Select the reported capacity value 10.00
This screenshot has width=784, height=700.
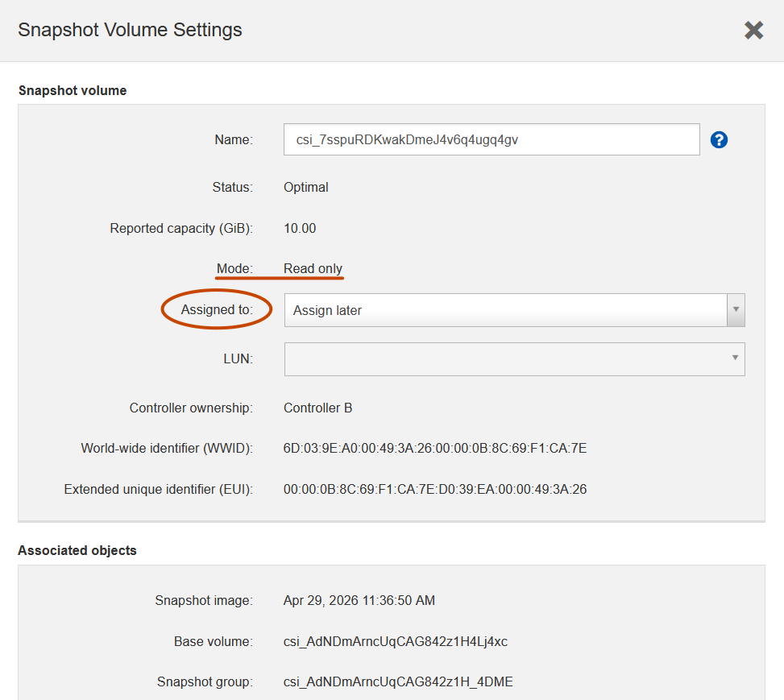300,229
